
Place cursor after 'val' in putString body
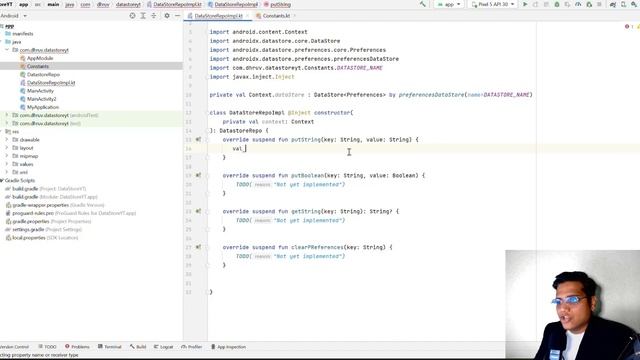tap(244, 149)
